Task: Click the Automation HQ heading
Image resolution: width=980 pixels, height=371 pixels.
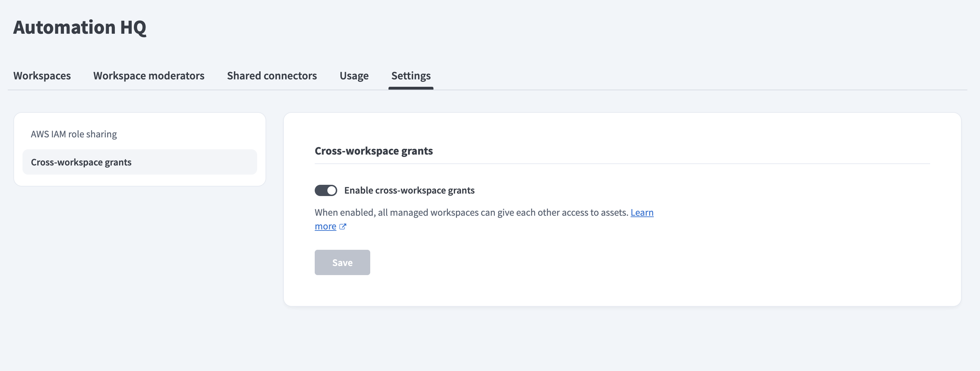Action: click(x=79, y=27)
